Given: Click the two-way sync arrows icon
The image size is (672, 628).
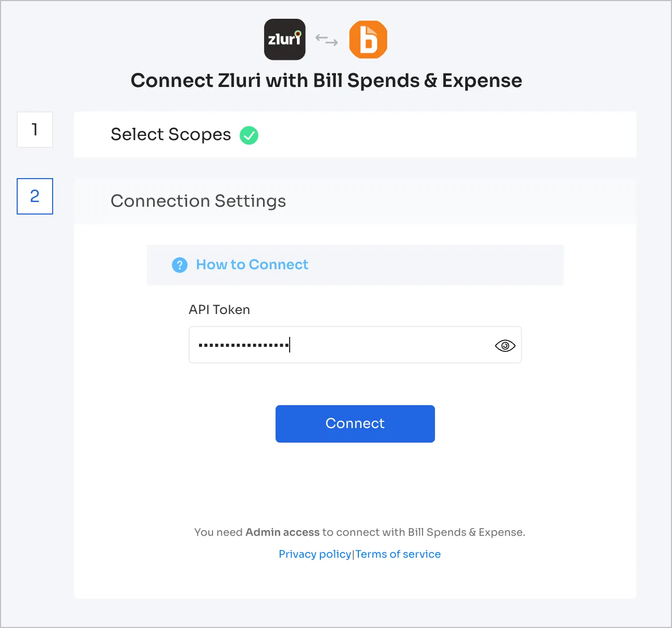Looking at the screenshot, I should (327, 40).
